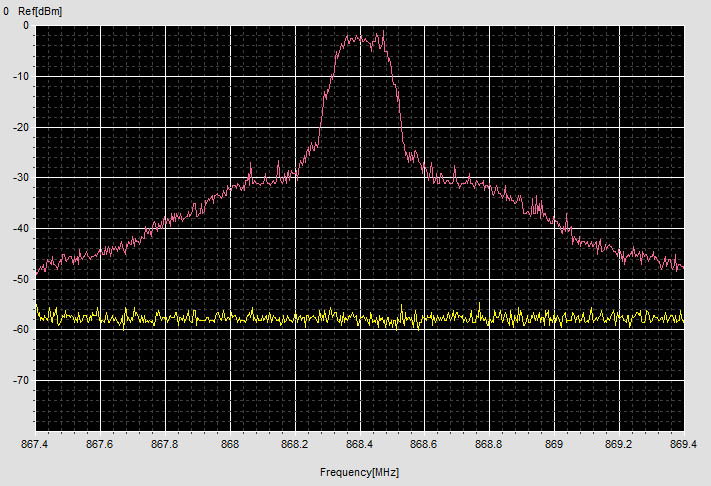Click the Ref[dBm] label
711x486 pixels.
[40, 11]
